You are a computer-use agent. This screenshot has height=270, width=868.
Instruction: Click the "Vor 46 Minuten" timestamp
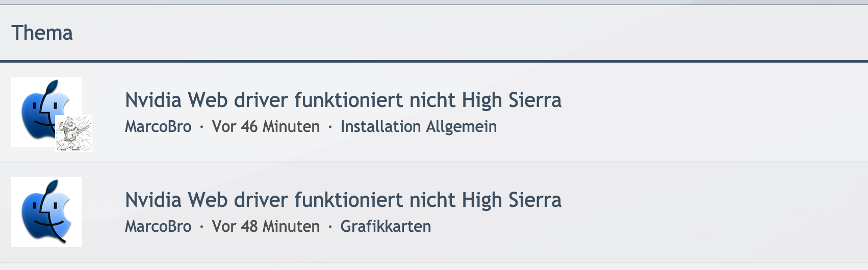click(x=266, y=127)
